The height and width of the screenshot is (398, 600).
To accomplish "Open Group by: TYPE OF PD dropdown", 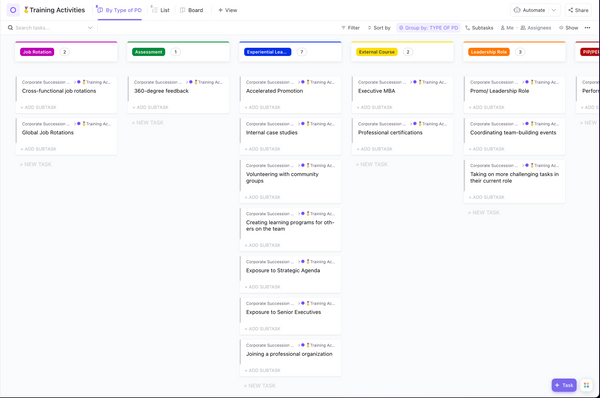I will (428, 28).
